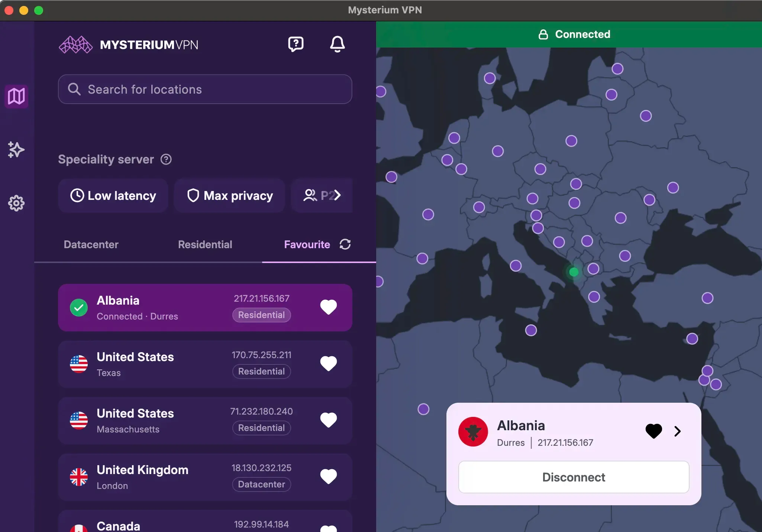Select the Favourite tab
Screen dimensions: 762x532
click(x=307, y=244)
